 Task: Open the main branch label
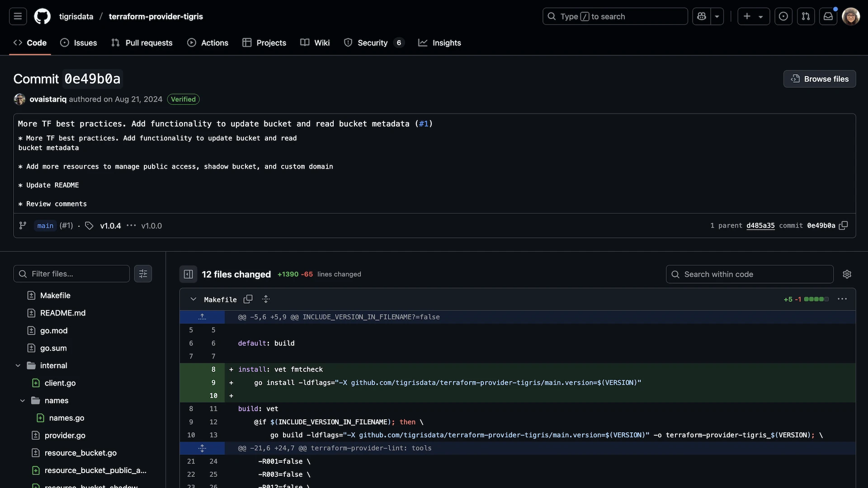click(x=45, y=225)
